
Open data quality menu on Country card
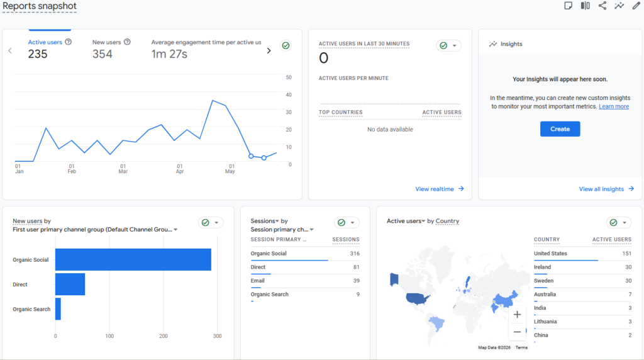click(x=619, y=222)
